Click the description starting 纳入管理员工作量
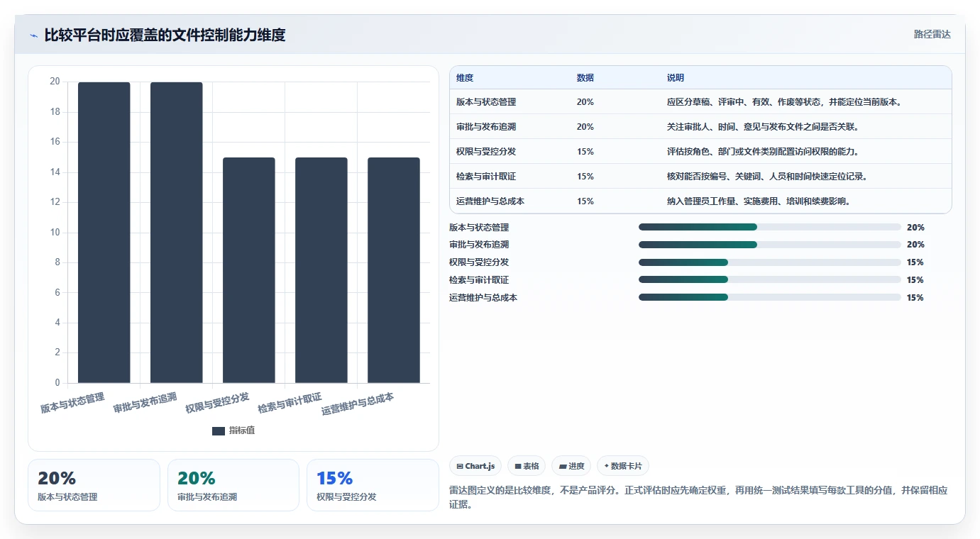The width and height of the screenshot is (980, 539). 759,201
